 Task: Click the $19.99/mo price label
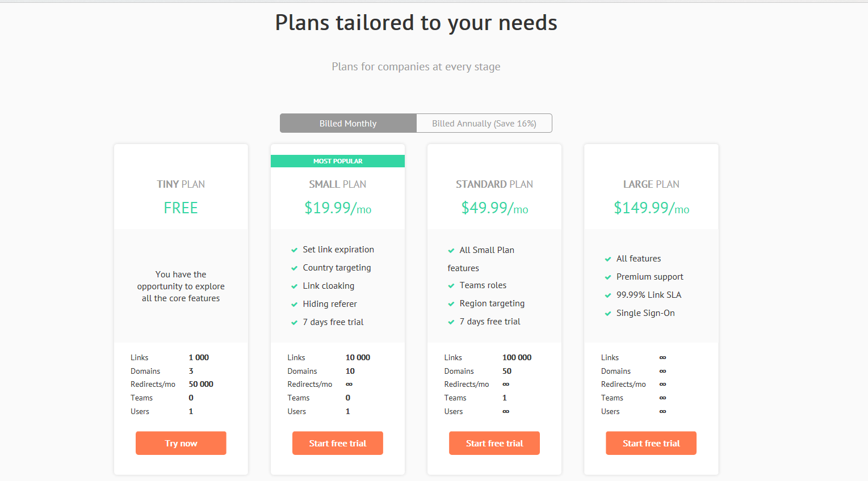click(x=338, y=208)
